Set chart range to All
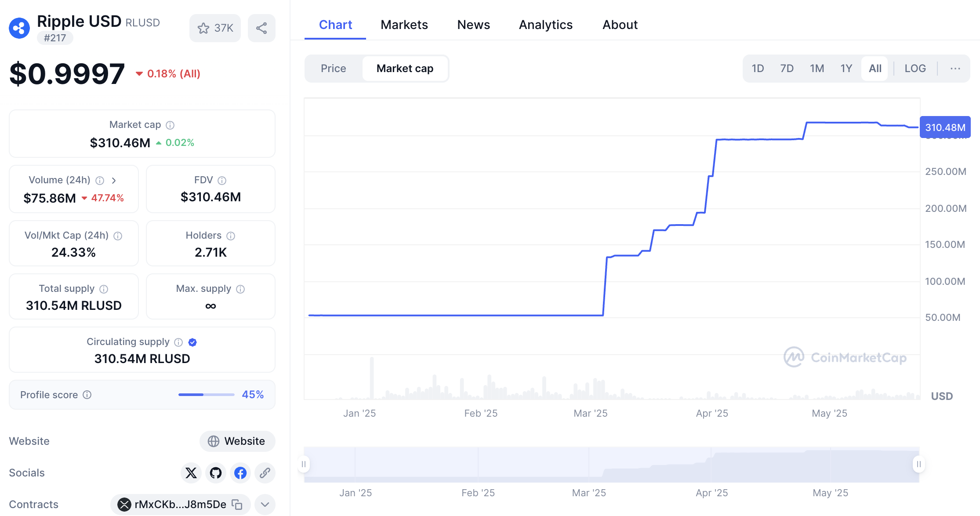Screen dimensions: 980x516 coord(875,69)
